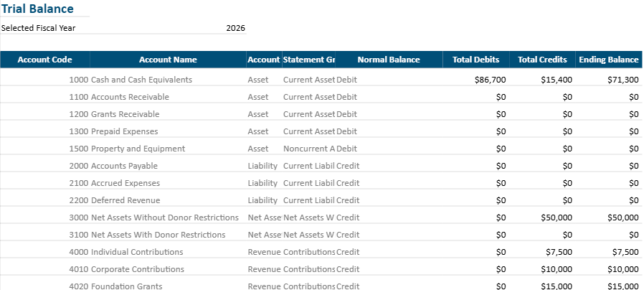Click Net Assets Without Donor Restrictions
The image size is (644, 290).
[x=164, y=217]
